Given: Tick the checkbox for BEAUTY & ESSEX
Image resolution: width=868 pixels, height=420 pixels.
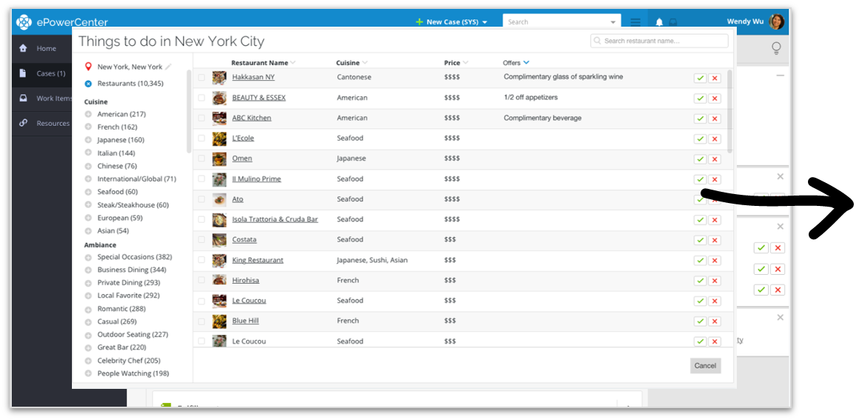Looking at the screenshot, I should click(202, 98).
